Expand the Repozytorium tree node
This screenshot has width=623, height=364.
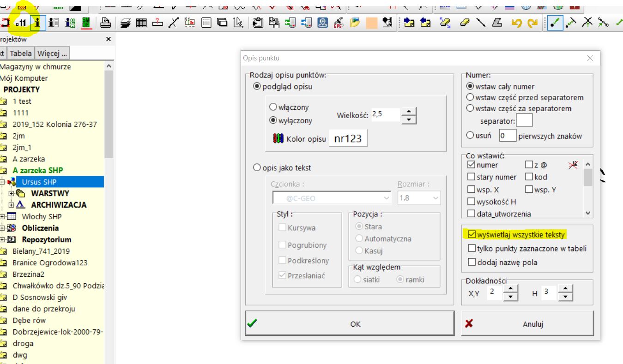point(2,239)
